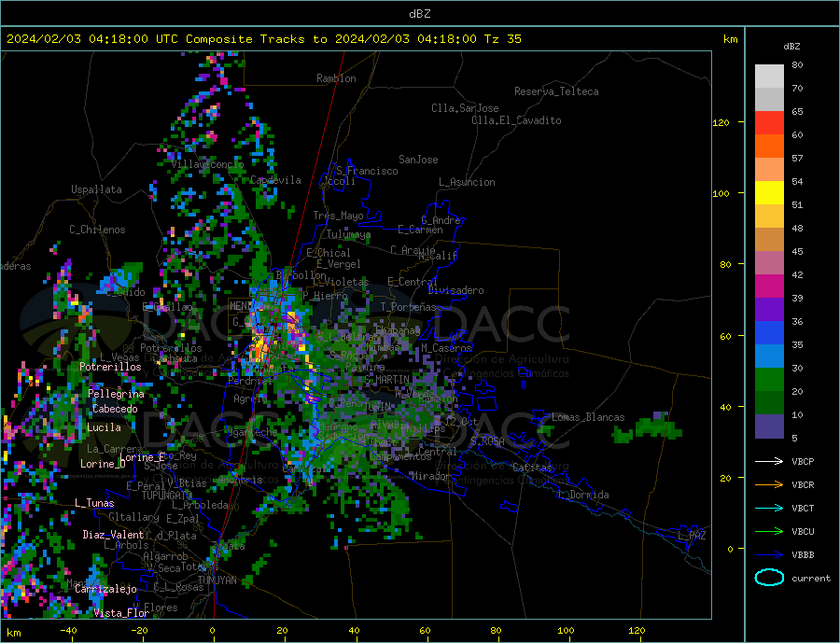
Task: Click the 'Divisadero' map label
Action: (455, 290)
